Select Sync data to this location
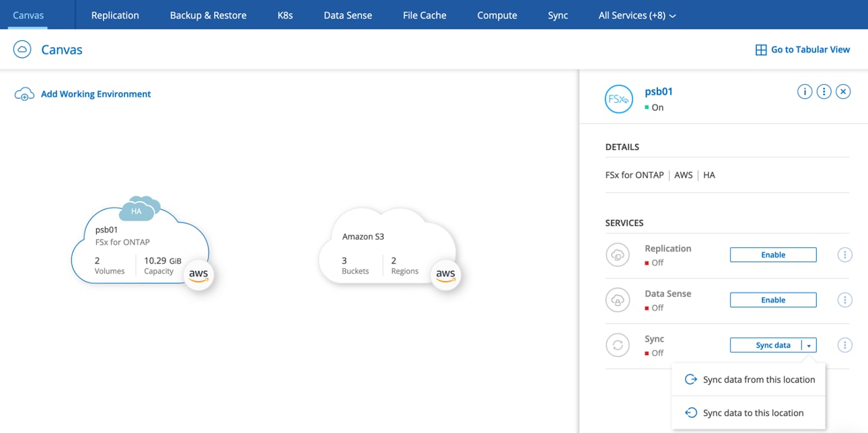The width and height of the screenshot is (868, 433). [x=753, y=413]
